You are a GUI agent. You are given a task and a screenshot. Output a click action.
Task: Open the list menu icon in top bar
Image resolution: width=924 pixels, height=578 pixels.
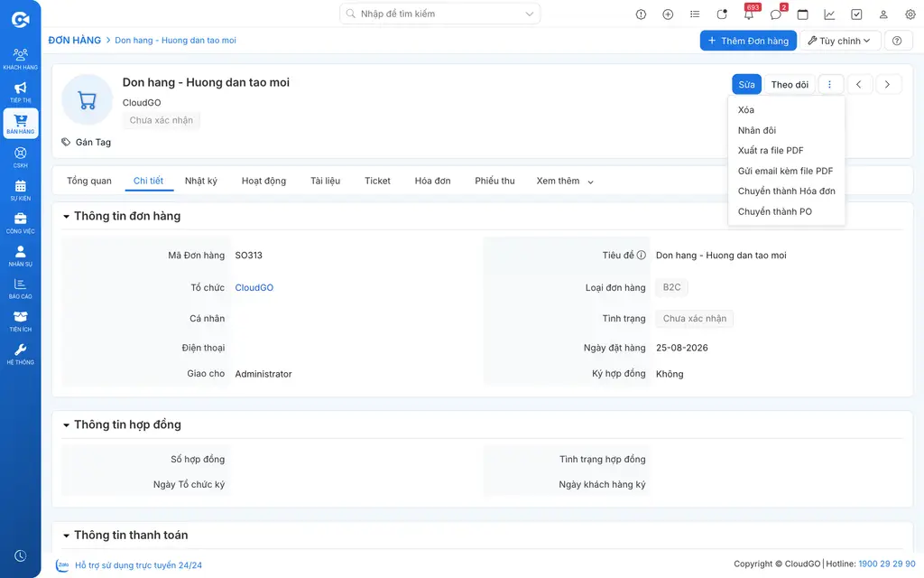point(695,14)
